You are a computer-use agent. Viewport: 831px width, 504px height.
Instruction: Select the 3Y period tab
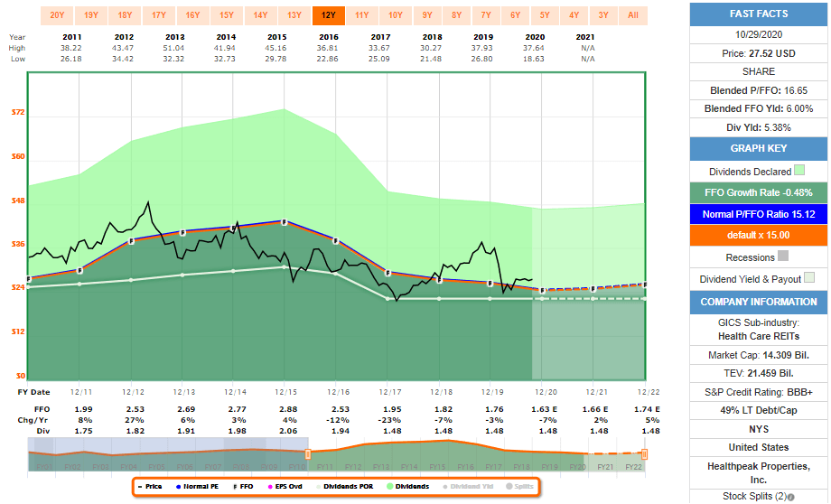tap(603, 15)
